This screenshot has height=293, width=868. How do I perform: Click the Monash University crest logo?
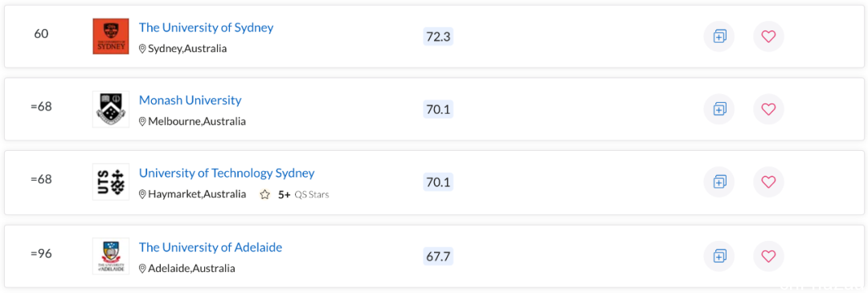pos(111,109)
